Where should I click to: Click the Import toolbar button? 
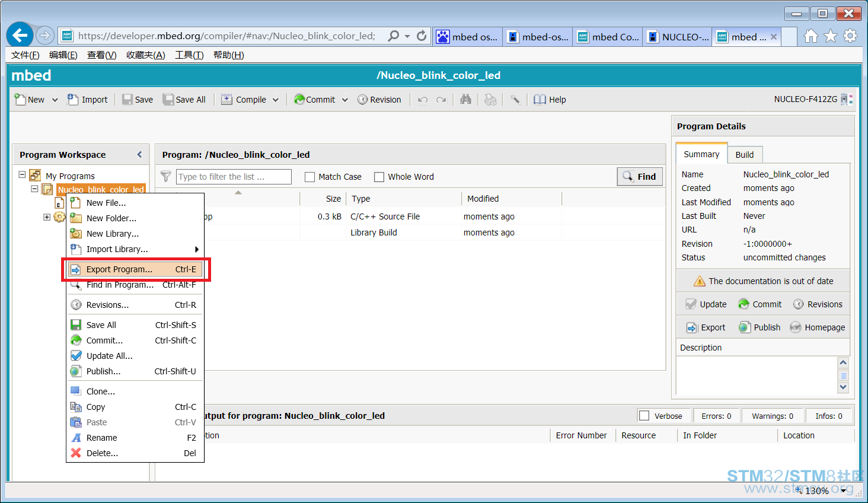coord(88,100)
